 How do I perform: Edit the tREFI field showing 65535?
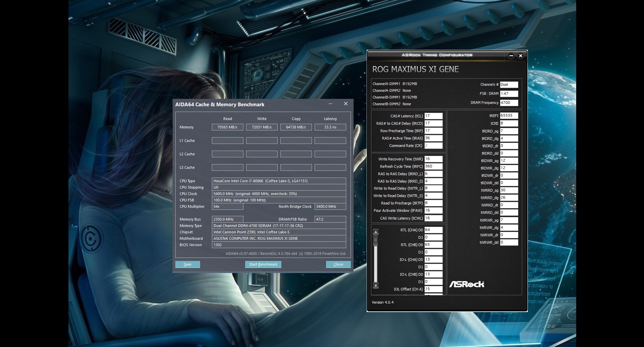(509, 116)
